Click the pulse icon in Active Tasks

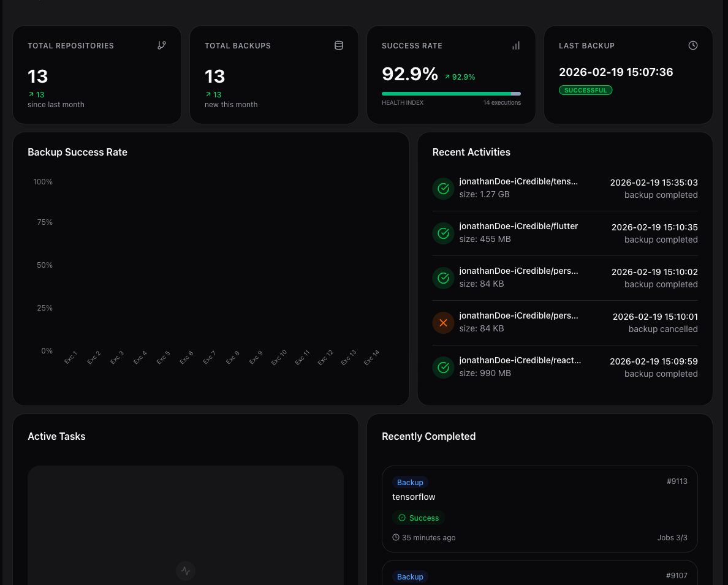pyautogui.click(x=186, y=571)
